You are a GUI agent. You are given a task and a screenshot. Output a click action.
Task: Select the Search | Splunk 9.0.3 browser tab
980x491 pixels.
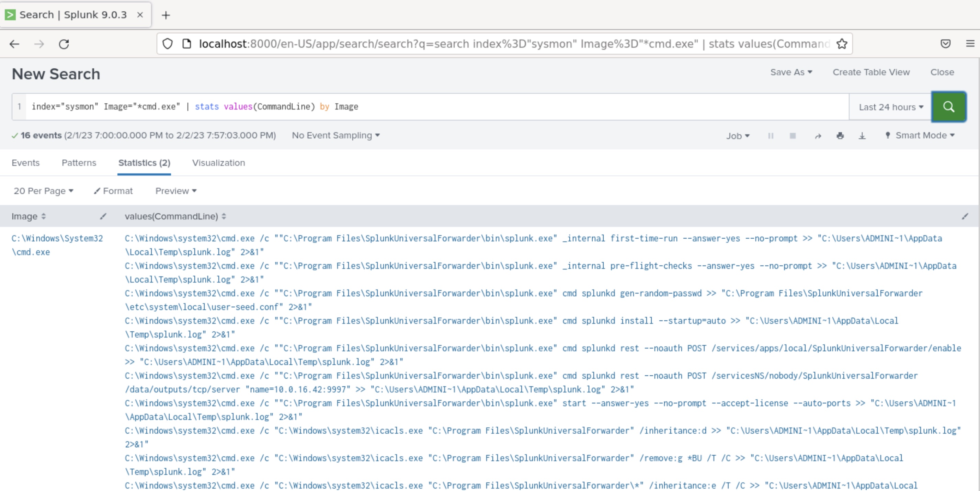tap(75, 15)
